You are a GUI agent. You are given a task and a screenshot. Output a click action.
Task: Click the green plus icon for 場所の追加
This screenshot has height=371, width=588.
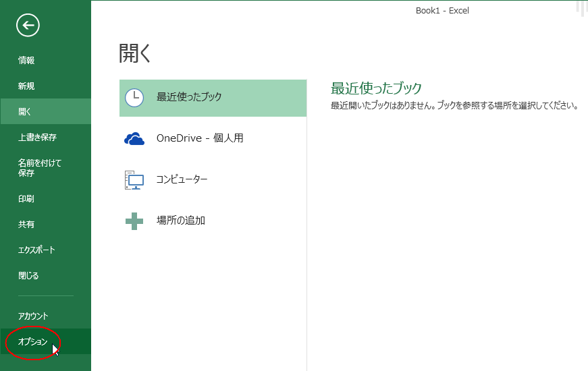click(134, 221)
